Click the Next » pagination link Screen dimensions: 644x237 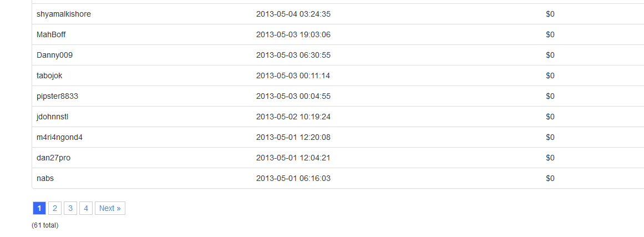click(x=110, y=208)
